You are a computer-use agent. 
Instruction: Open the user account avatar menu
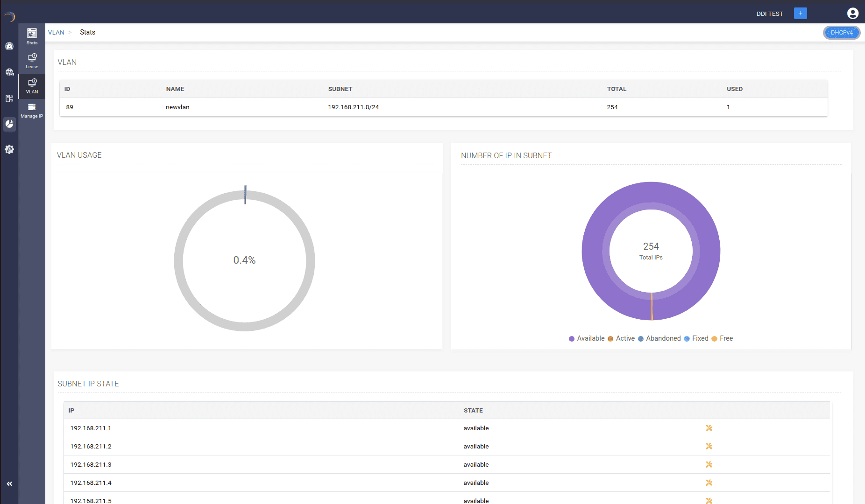[853, 13]
